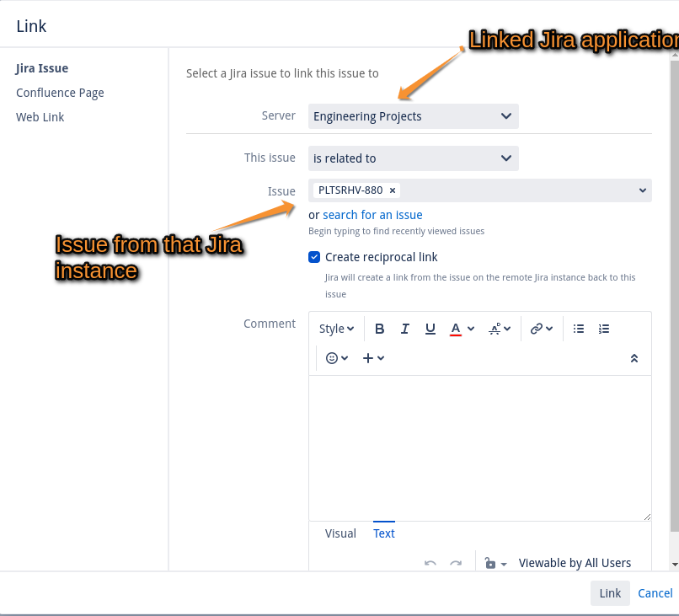Apply italic formatting in comment editor
The width and height of the screenshot is (679, 616).
[x=405, y=329]
